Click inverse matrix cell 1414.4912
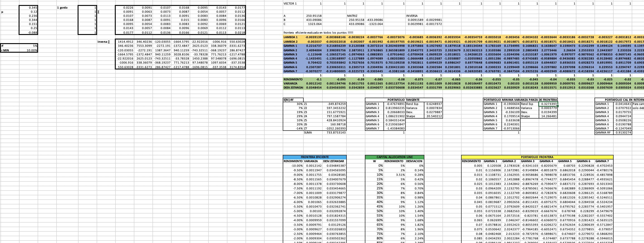644x243 pixels. coord(125,42)
